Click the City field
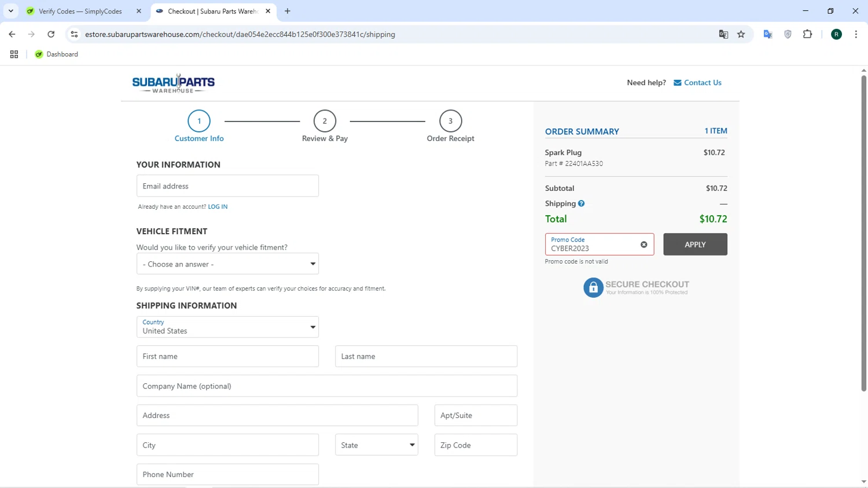The width and height of the screenshot is (868, 488). [227, 445]
